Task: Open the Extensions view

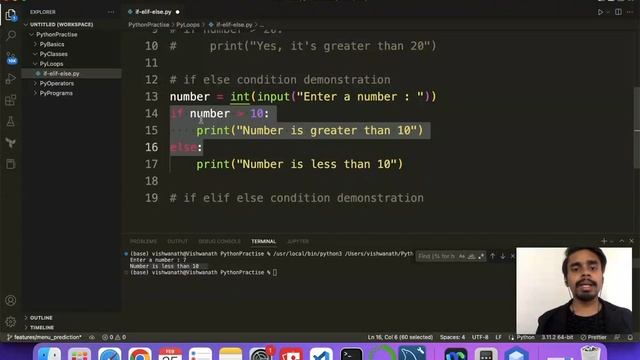Action: [11, 100]
